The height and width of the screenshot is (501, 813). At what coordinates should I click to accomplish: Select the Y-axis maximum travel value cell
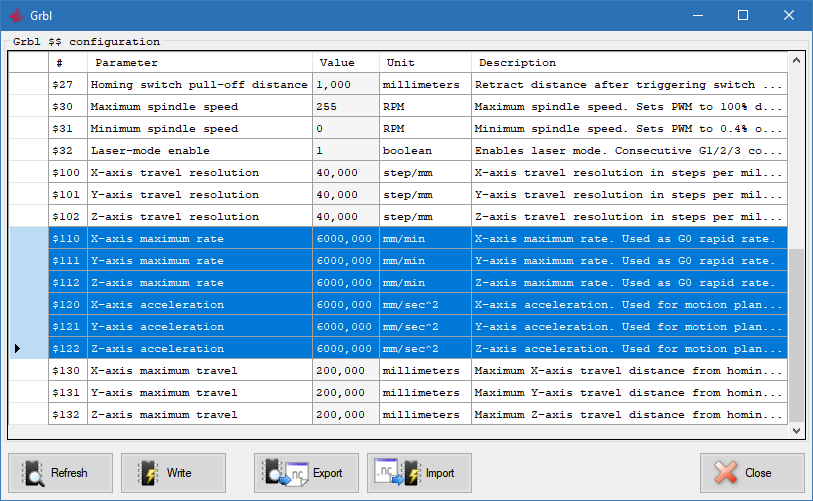tap(346, 393)
